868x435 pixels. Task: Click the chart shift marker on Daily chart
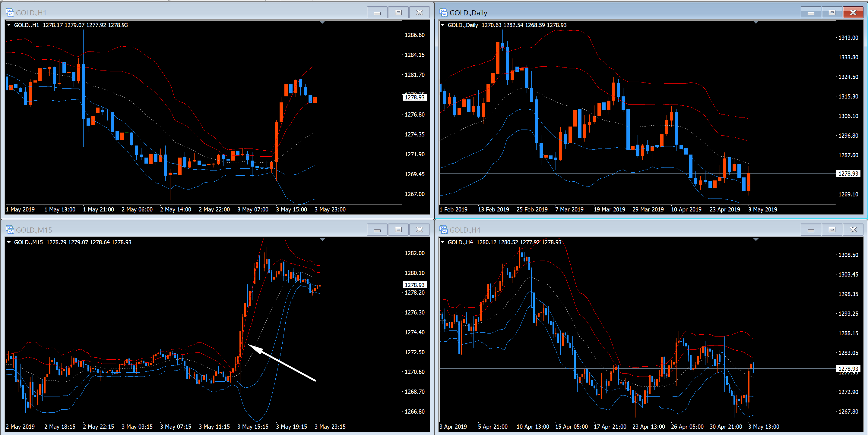[x=756, y=23]
